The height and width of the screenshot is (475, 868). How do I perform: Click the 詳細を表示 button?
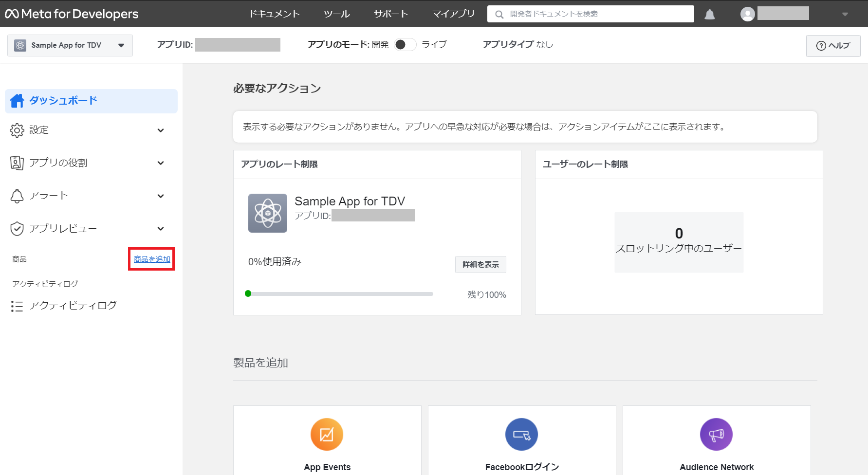pyautogui.click(x=480, y=264)
